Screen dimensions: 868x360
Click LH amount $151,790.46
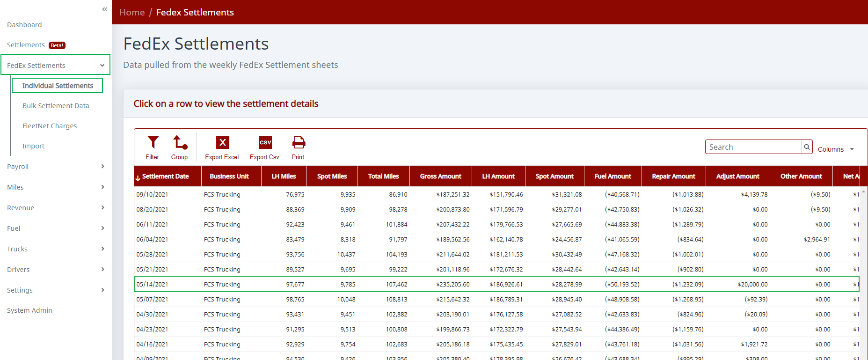coord(506,194)
